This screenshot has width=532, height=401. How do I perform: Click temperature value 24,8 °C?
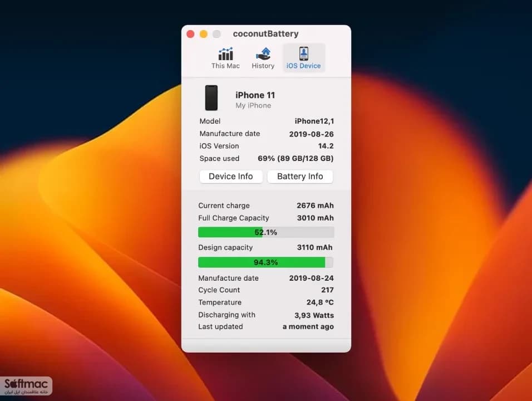tap(320, 302)
